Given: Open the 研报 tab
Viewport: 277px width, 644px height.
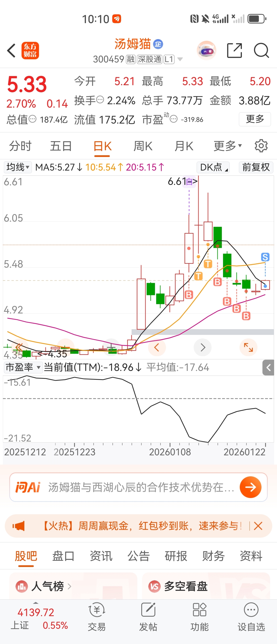Looking at the screenshot, I should click(176, 556).
